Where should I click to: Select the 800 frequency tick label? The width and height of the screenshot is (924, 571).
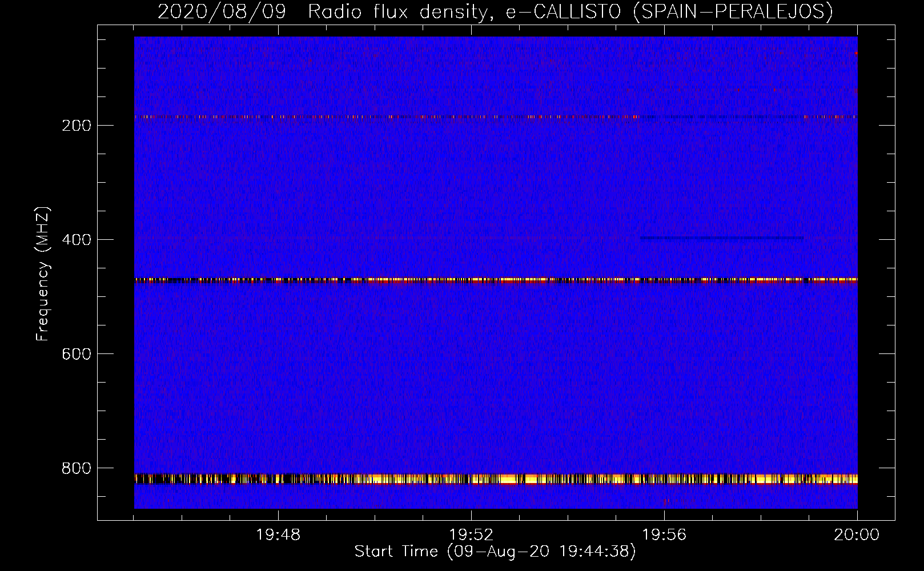click(x=77, y=468)
